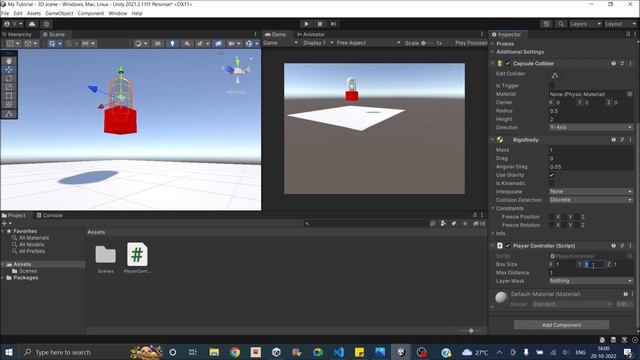Open the Direction Y-Axis dropdown
The width and height of the screenshot is (640, 360).
pyautogui.click(x=591, y=127)
